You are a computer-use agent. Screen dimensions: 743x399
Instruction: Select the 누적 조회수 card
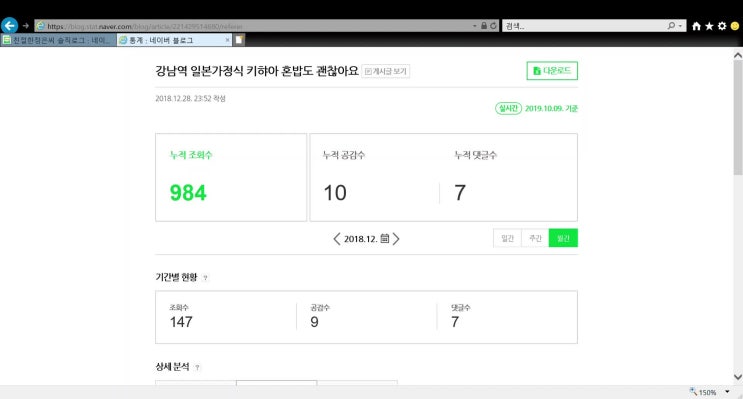click(x=231, y=177)
